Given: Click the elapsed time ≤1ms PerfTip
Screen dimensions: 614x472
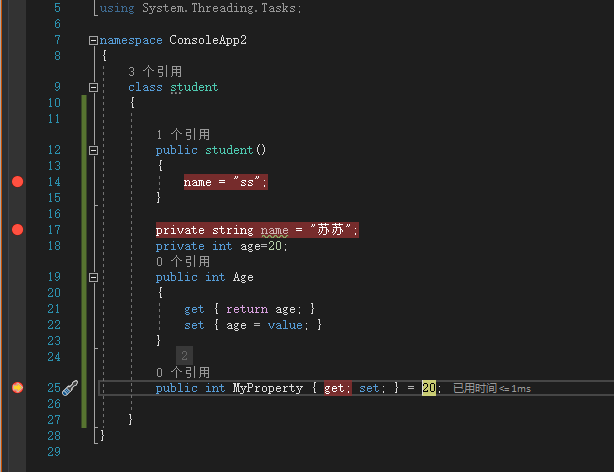Looking at the screenshot, I should point(492,388).
